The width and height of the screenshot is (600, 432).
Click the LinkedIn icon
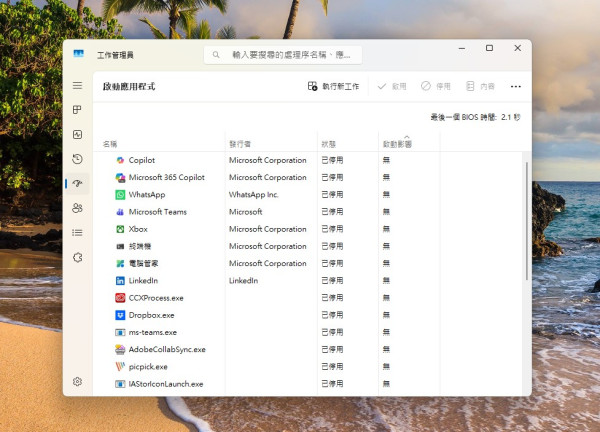pos(120,280)
